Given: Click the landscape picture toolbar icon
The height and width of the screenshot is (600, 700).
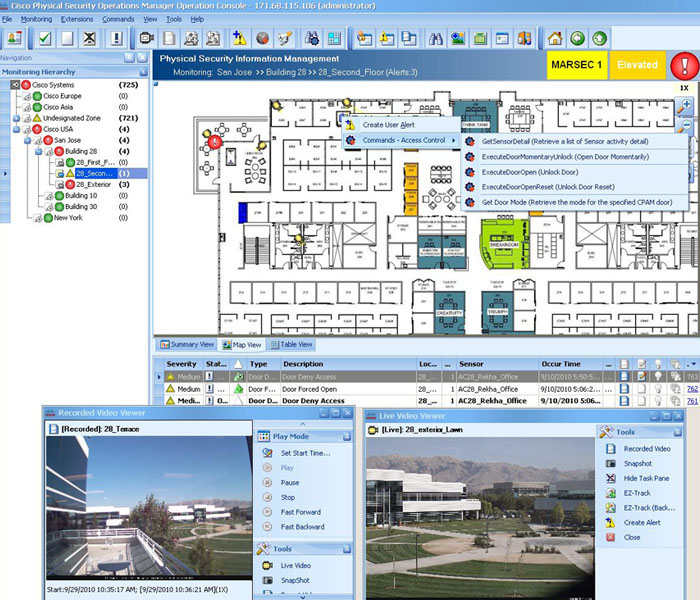Looking at the screenshot, I should point(458,38).
